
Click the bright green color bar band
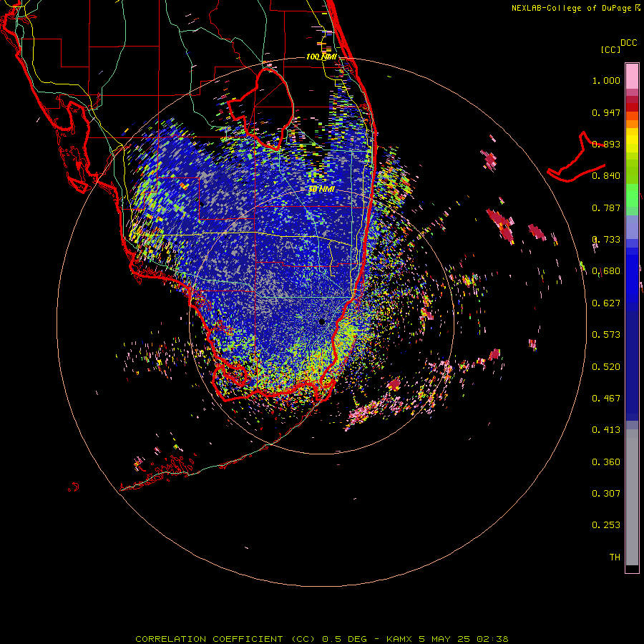pyautogui.click(x=632, y=195)
